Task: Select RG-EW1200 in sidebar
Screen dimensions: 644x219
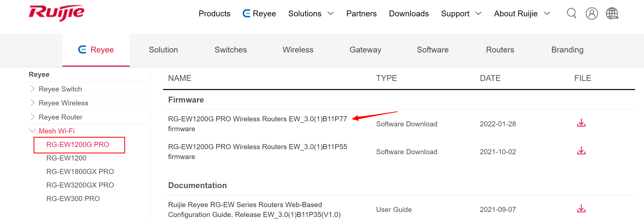Action: tap(66, 158)
